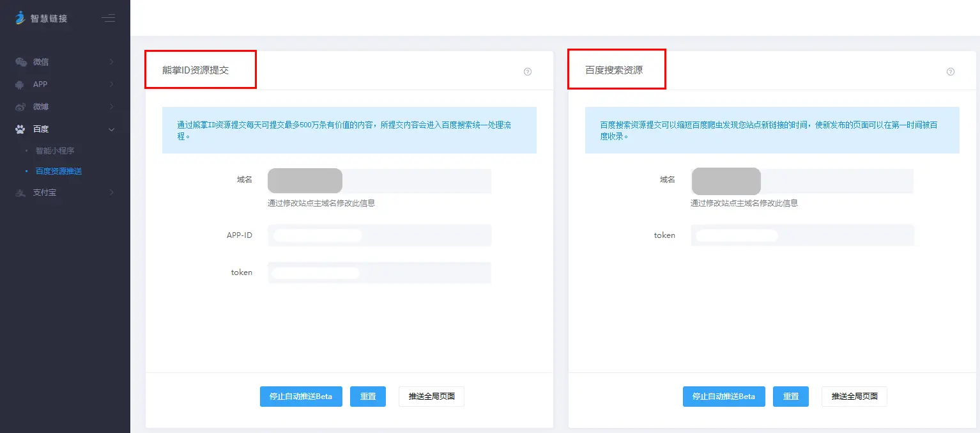Open help icon on 百度搜索资源 panel
The width and height of the screenshot is (980, 433).
coord(951,72)
